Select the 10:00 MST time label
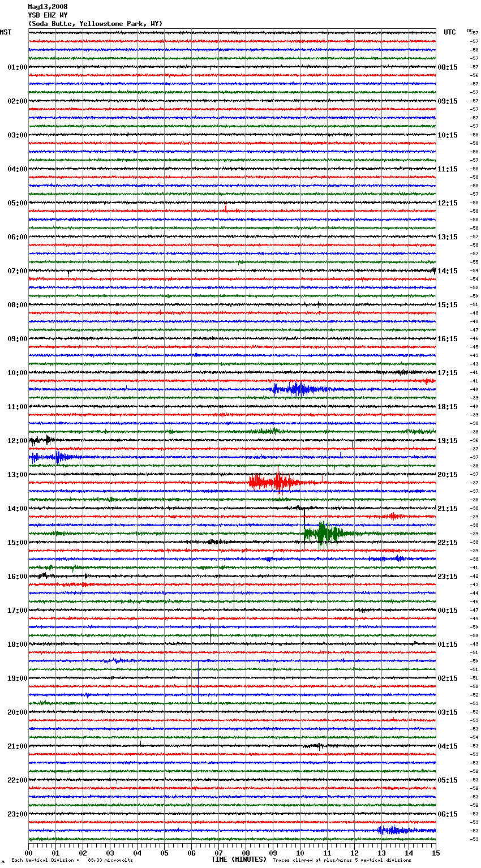This screenshot has height=868, width=481. tap(17, 373)
